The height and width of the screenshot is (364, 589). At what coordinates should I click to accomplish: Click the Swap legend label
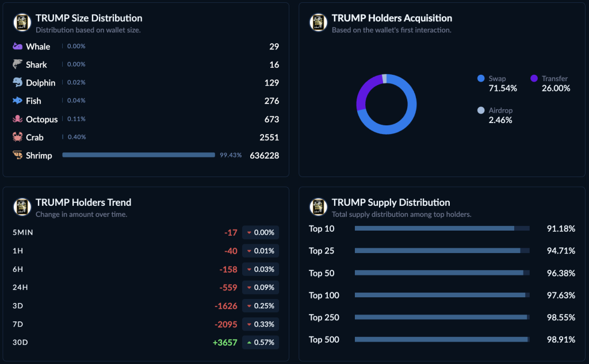tap(497, 79)
